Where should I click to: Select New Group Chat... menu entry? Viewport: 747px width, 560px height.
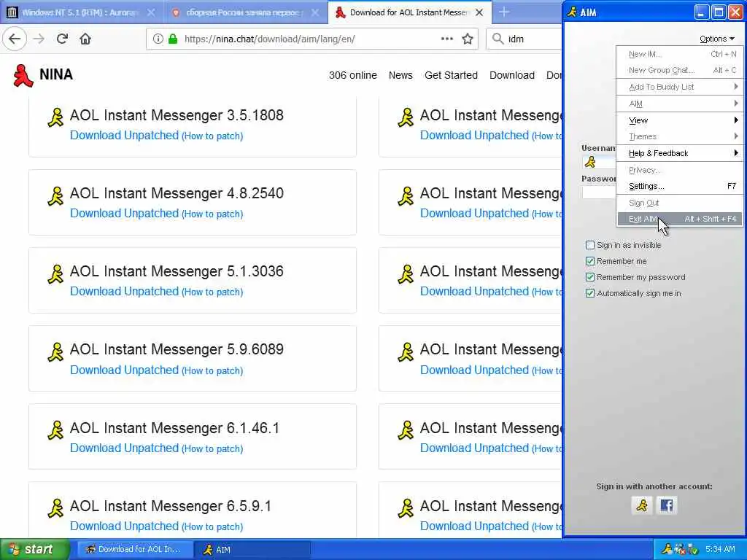coord(679,71)
